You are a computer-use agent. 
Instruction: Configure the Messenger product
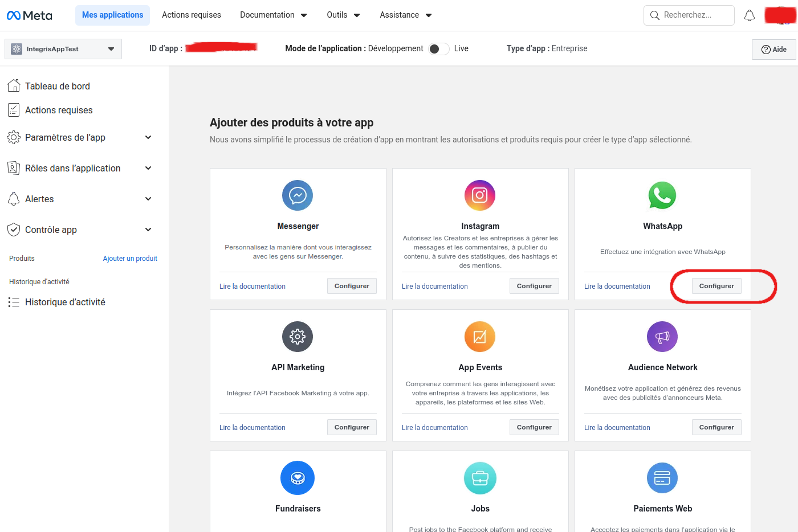click(x=352, y=286)
